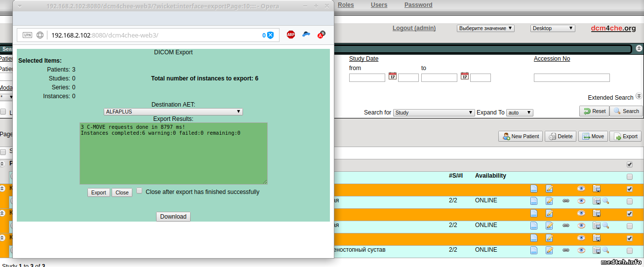Click the Accession No input field

[571, 78]
